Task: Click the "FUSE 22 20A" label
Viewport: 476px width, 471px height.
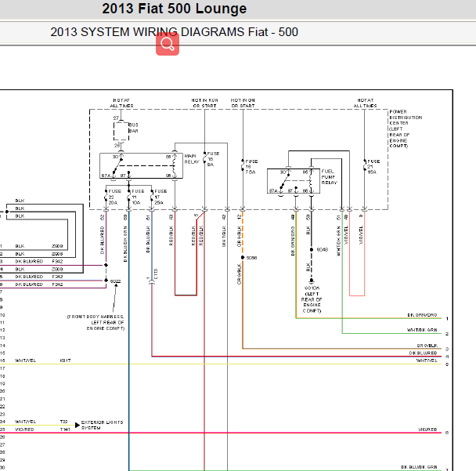Action: point(115,197)
